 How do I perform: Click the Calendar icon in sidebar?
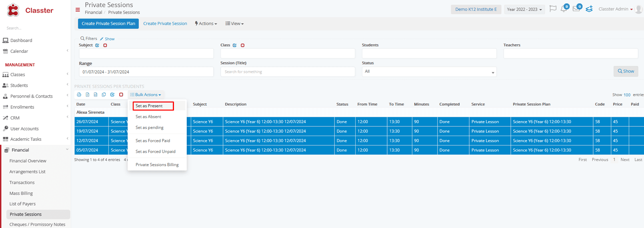tap(6, 51)
